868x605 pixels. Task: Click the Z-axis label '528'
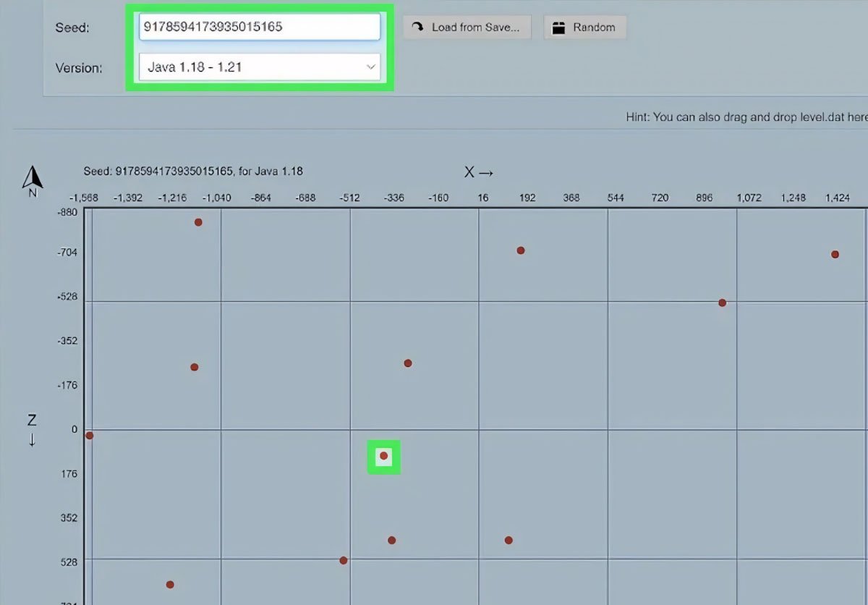(69, 561)
